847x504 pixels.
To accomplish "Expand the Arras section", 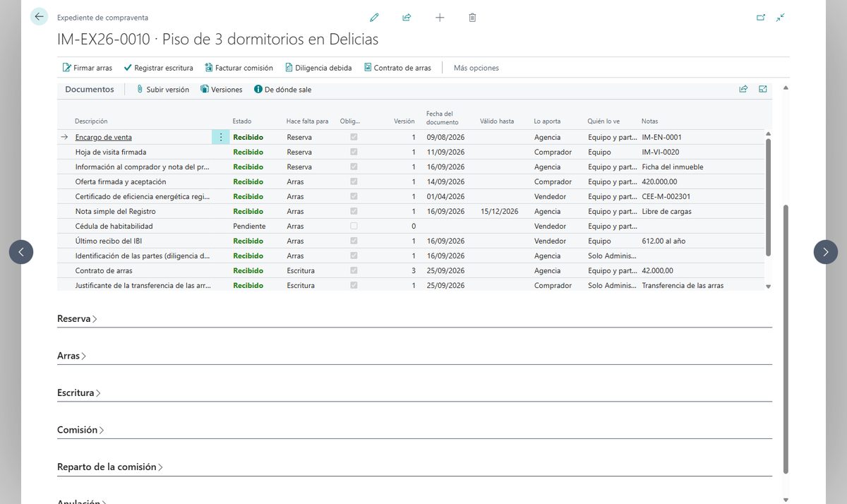I will [x=71, y=356].
